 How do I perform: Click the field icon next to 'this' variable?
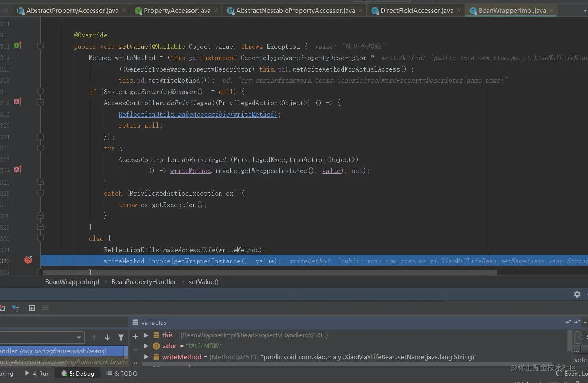(156, 335)
